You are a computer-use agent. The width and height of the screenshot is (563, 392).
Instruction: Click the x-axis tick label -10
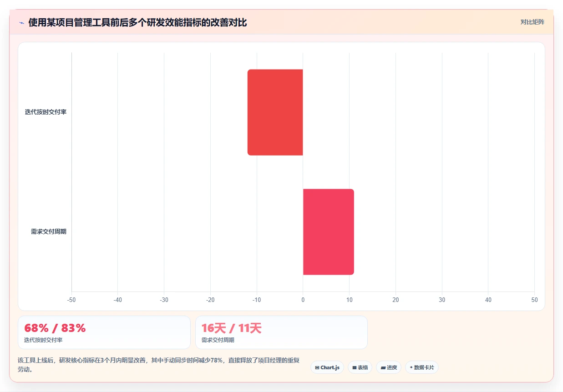(x=257, y=300)
